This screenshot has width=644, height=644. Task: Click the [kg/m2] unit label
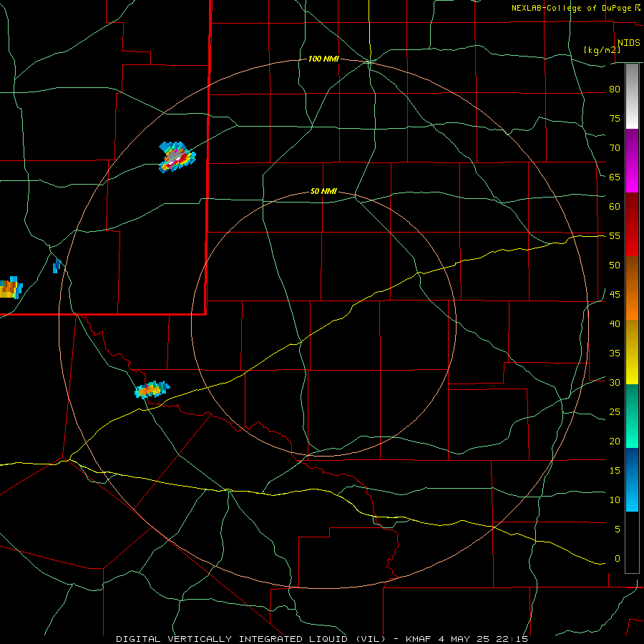tap(602, 50)
